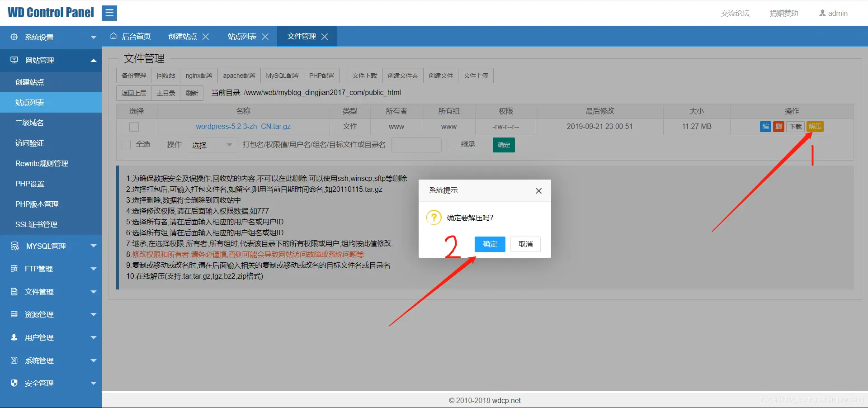Click the person icon beside 用户管理
Image resolution: width=868 pixels, height=408 pixels.
pyautogui.click(x=14, y=337)
